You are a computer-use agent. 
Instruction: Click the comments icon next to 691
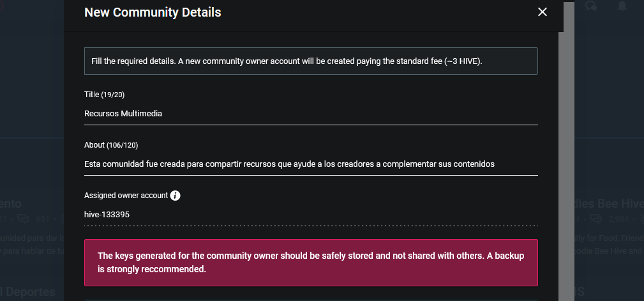[x=23, y=219]
